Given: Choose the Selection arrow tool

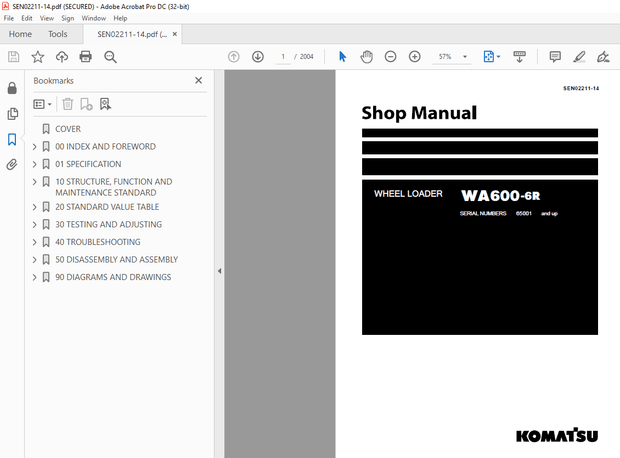Looking at the screenshot, I should click(342, 57).
